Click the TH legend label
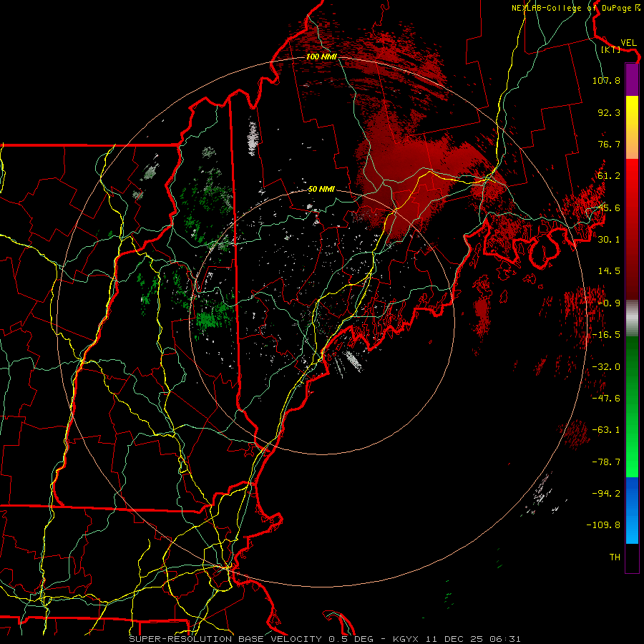The height and width of the screenshot is (644, 644). [x=615, y=557]
